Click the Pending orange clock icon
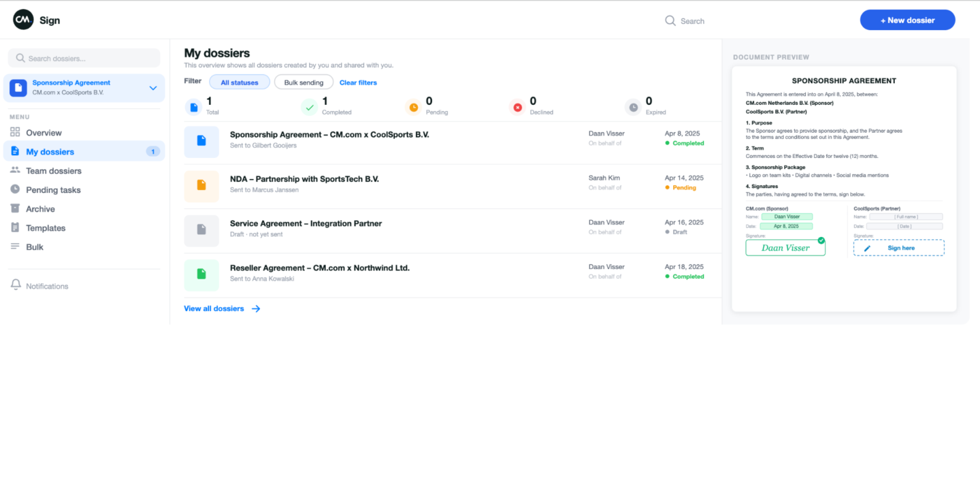Image resolution: width=980 pixels, height=504 pixels. click(x=413, y=107)
